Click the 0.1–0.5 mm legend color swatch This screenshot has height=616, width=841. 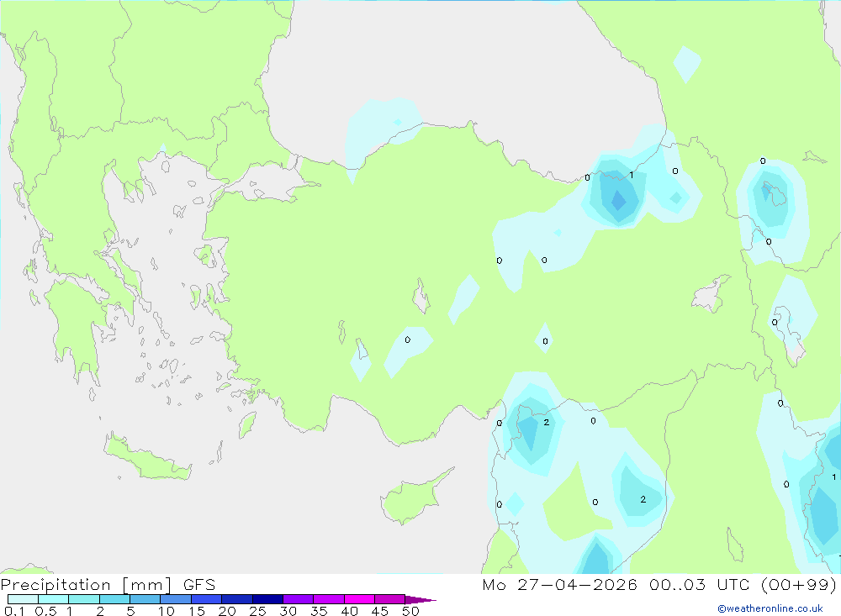click(x=23, y=599)
